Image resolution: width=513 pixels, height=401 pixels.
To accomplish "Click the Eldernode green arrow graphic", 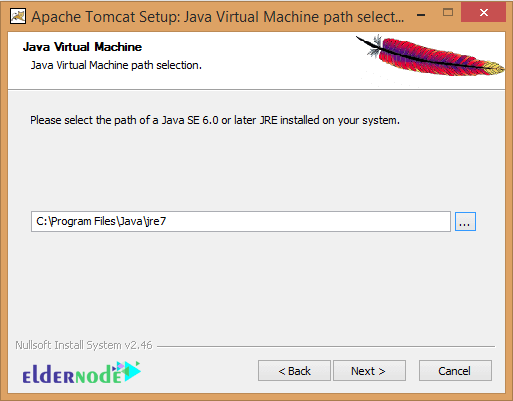I will pos(130,371).
